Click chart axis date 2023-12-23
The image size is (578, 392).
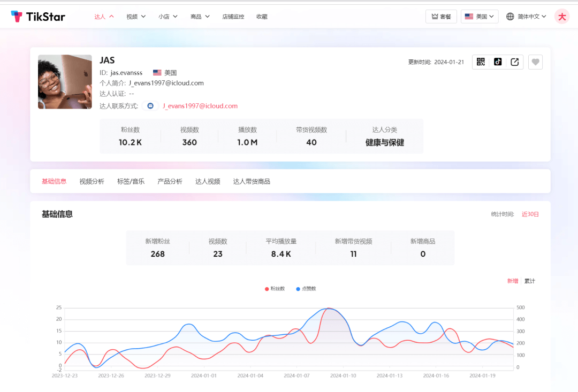coord(65,376)
